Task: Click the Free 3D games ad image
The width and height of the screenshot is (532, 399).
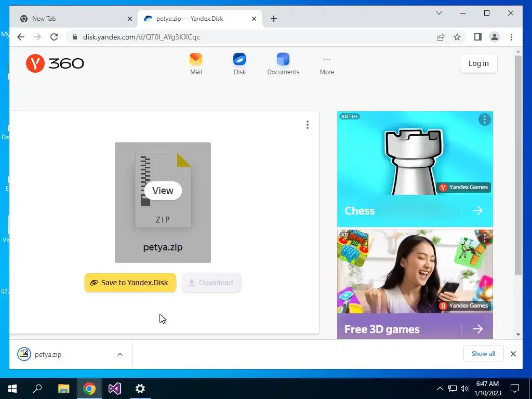Action: tap(415, 272)
